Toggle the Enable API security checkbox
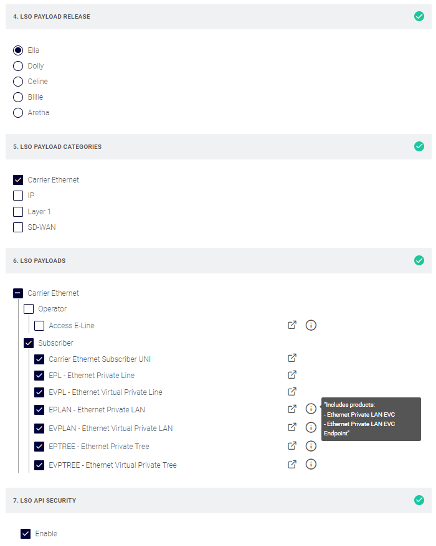The image size is (436, 546). pos(25,534)
